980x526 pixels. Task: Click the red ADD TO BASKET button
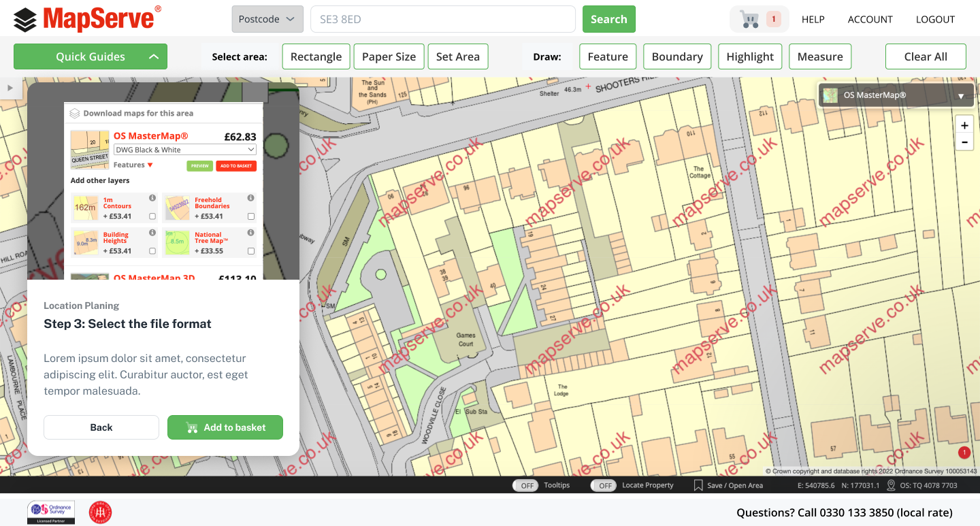click(x=236, y=166)
